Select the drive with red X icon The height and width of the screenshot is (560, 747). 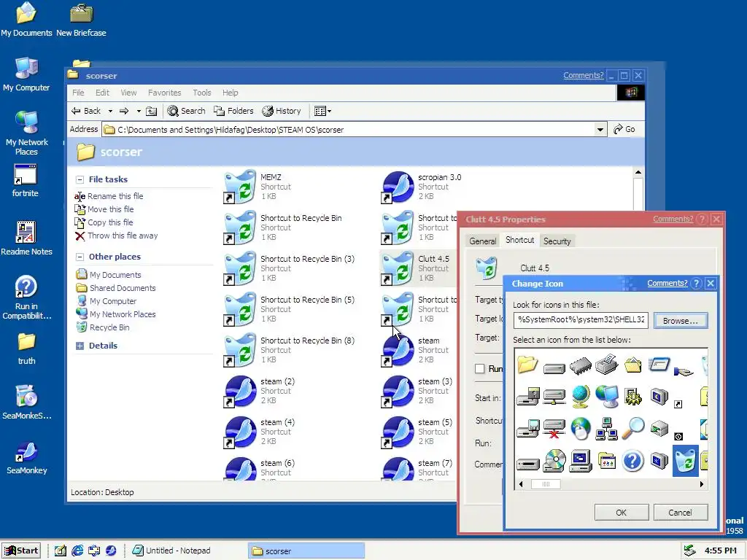554,429
